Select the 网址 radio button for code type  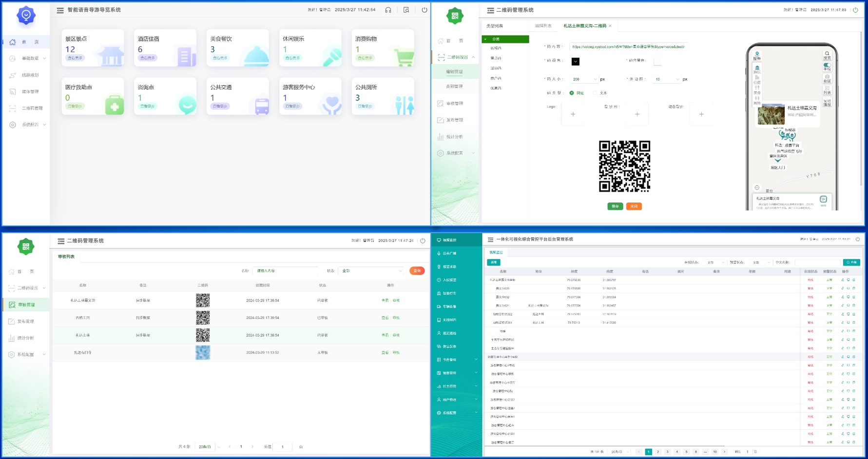572,93
